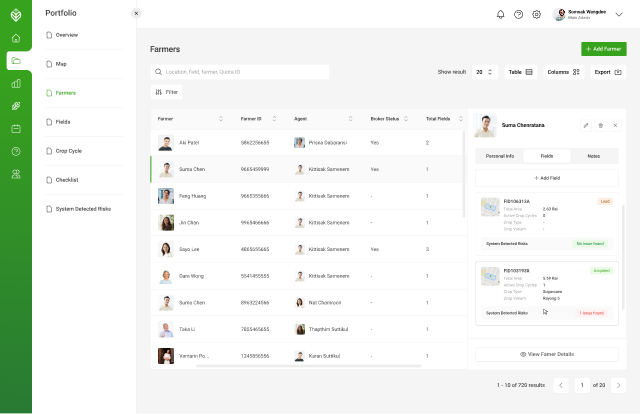Click agent Koran Suttikul in the table
640x414 pixels.
point(317,356)
